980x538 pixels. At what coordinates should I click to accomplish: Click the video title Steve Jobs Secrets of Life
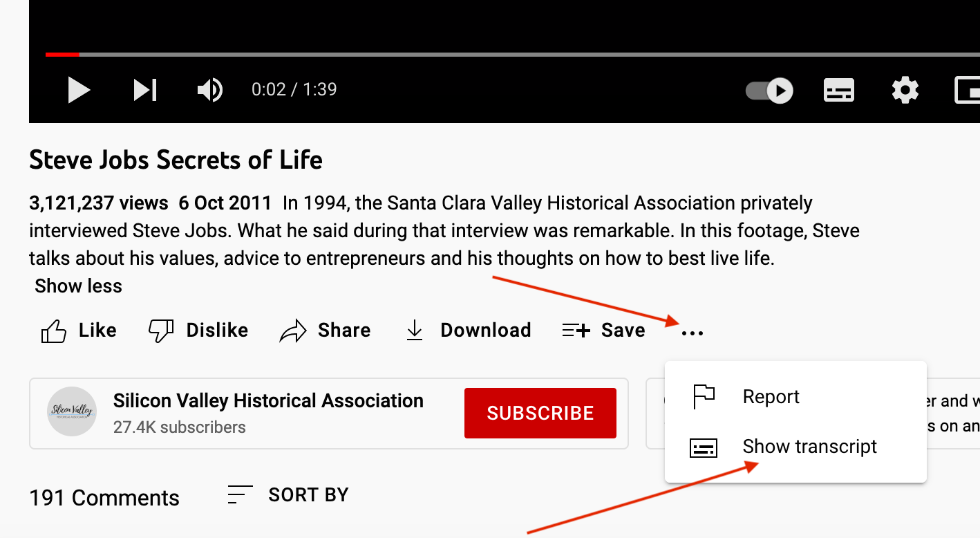[x=176, y=160]
